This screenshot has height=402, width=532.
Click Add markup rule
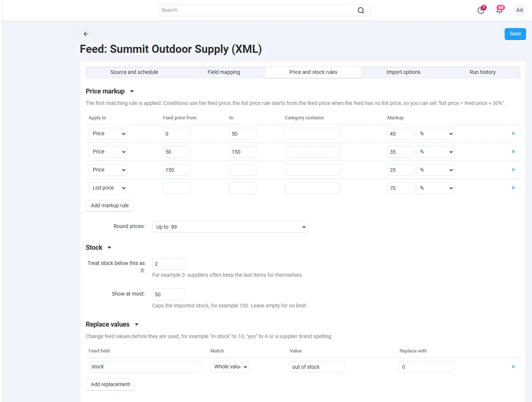pos(110,206)
